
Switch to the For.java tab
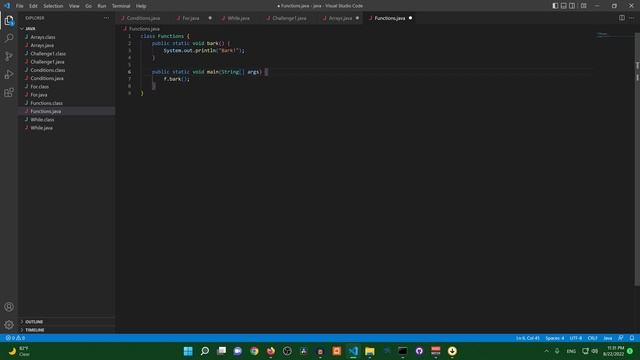pos(191,18)
